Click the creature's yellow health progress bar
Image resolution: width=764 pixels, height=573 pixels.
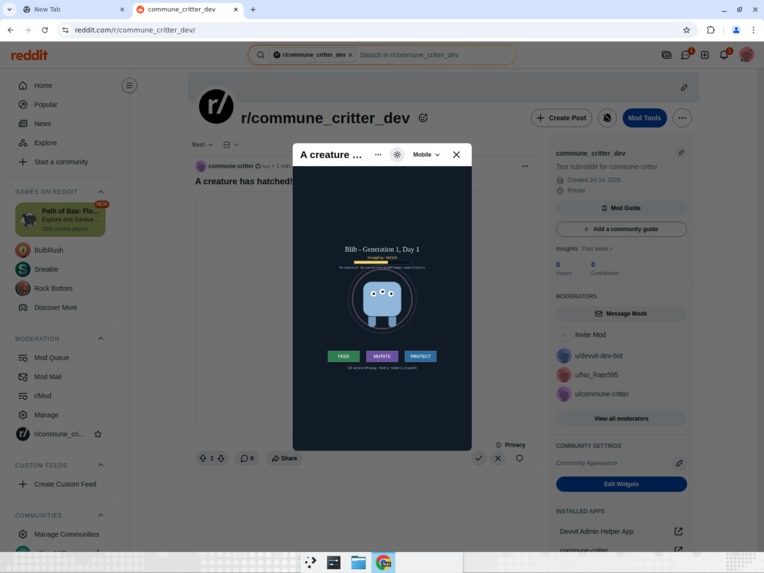pyautogui.click(x=382, y=262)
